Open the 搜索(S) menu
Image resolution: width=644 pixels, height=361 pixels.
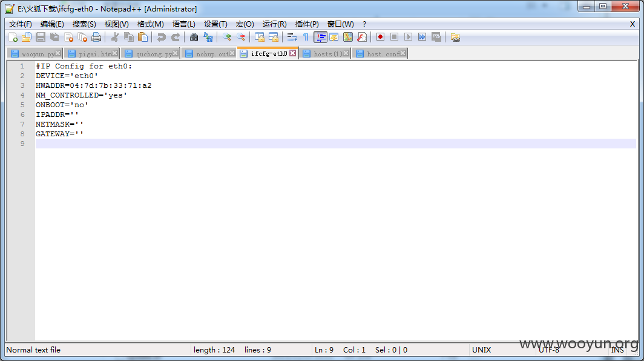pyautogui.click(x=84, y=24)
